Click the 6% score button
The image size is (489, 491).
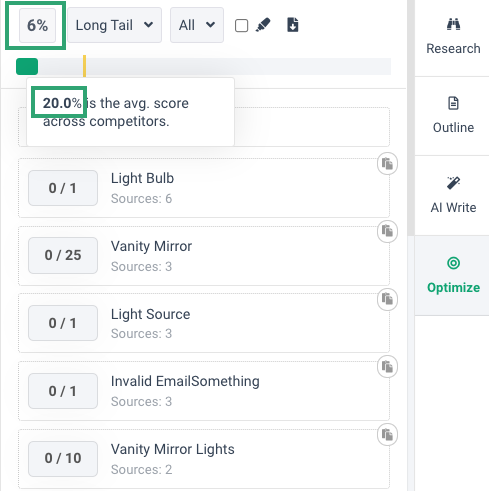click(37, 26)
